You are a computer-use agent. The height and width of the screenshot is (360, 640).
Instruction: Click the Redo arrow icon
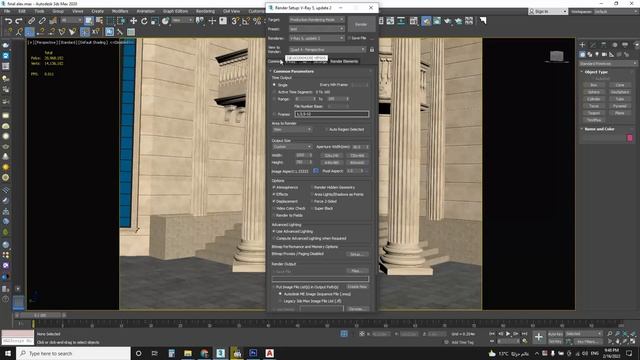(19, 21)
